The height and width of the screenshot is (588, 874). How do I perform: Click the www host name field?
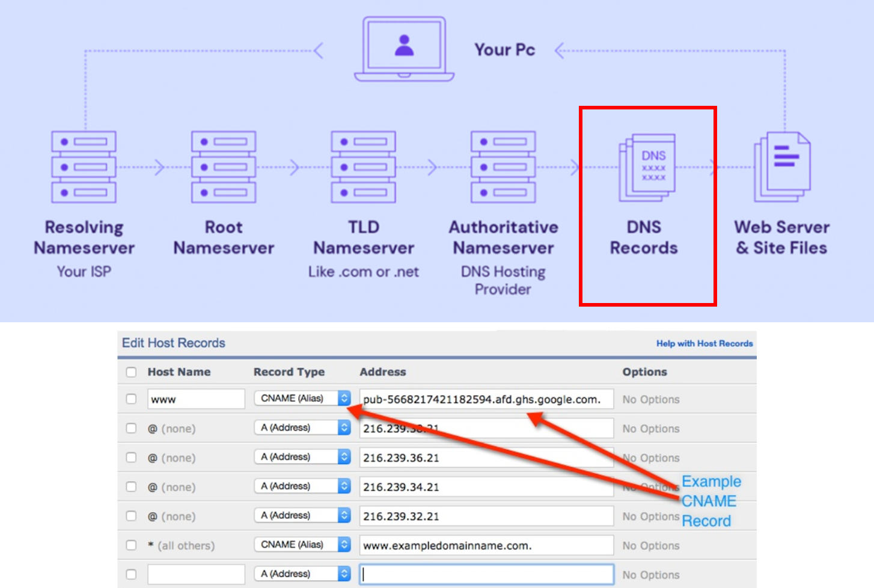[x=196, y=399]
